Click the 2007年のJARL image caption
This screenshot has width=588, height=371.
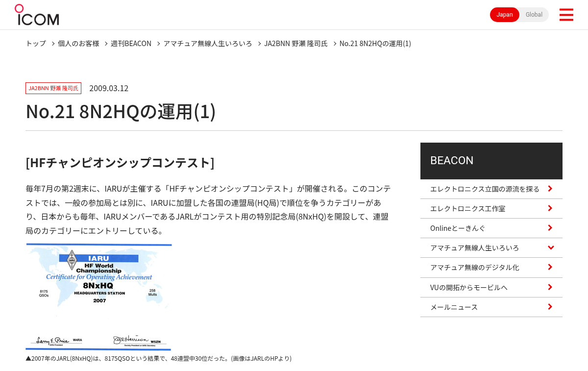tap(159, 358)
